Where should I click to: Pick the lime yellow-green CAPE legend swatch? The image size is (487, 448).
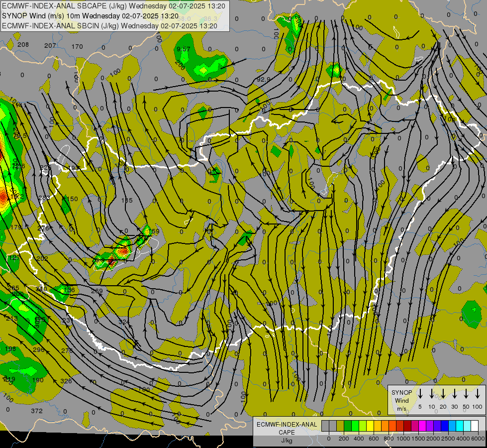pos(363,426)
